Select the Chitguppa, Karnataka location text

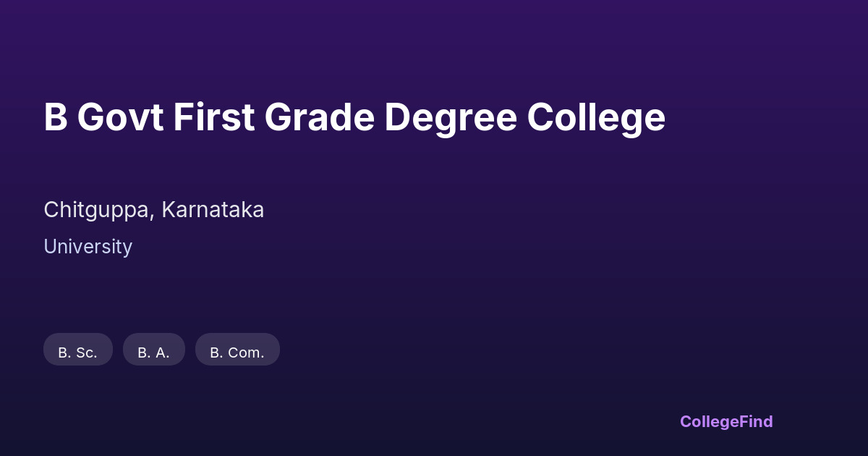[x=153, y=209]
